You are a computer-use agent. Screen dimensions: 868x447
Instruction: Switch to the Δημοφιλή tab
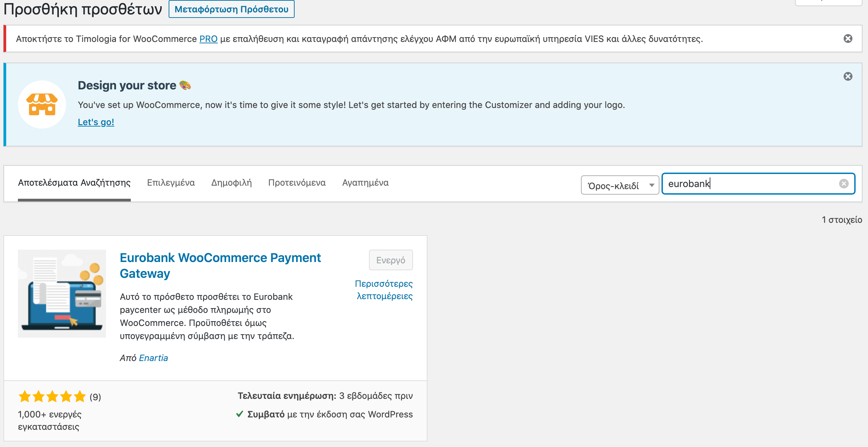click(x=231, y=183)
